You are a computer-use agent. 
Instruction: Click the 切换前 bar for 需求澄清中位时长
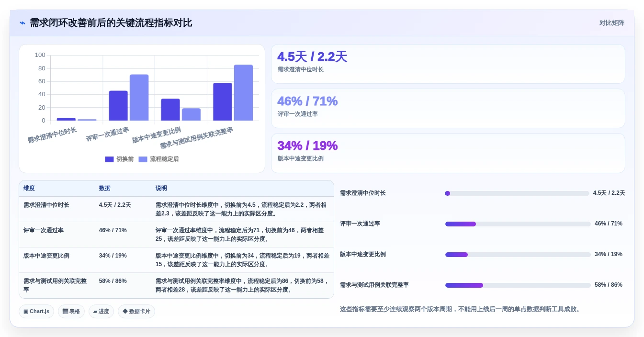coord(66,119)
